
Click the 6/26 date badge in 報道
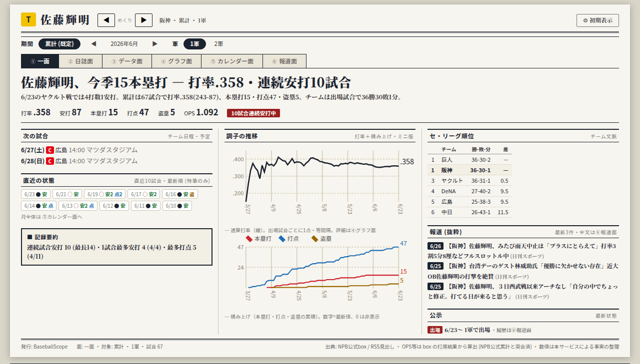pyautogui.click(x=435, y=246)
